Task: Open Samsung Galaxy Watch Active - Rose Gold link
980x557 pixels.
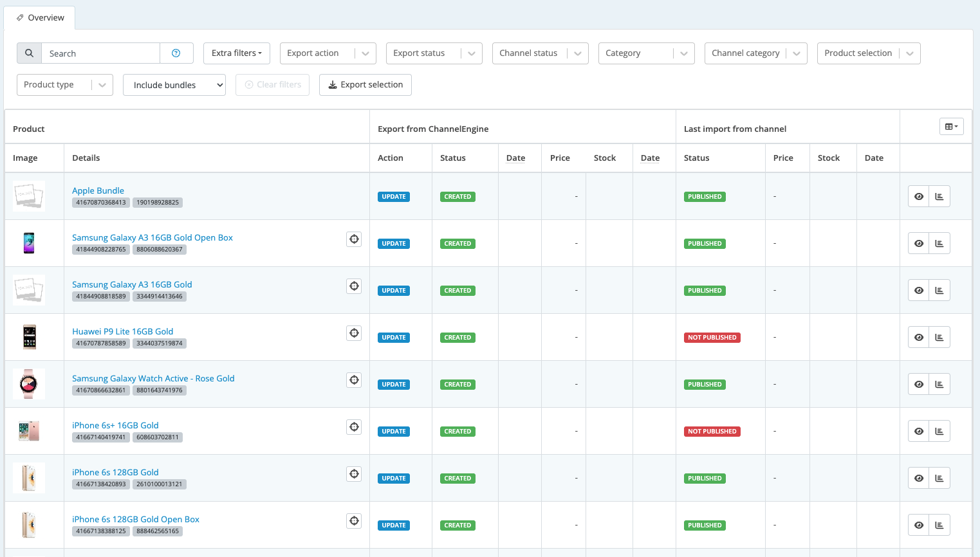Action: coord(153,379)
